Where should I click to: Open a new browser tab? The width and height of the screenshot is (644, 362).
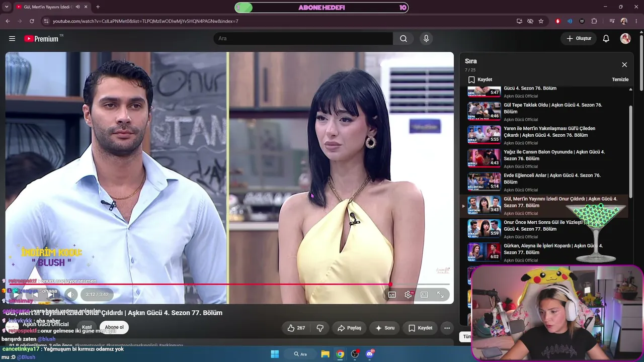pyautogui.click(x=98, y=7)
